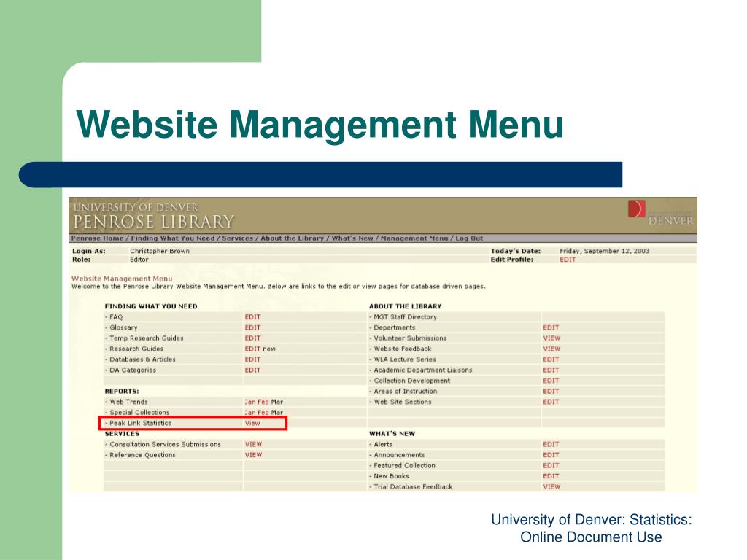This screenshot has width=747, height=560.
Task: Click the Trial Database Feedback label
Action: tap(413, 486)
